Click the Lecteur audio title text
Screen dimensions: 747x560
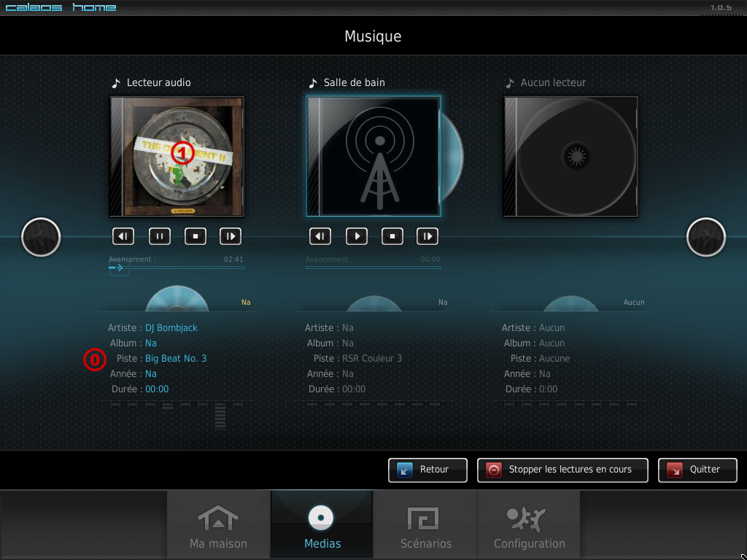click(158, 83)
